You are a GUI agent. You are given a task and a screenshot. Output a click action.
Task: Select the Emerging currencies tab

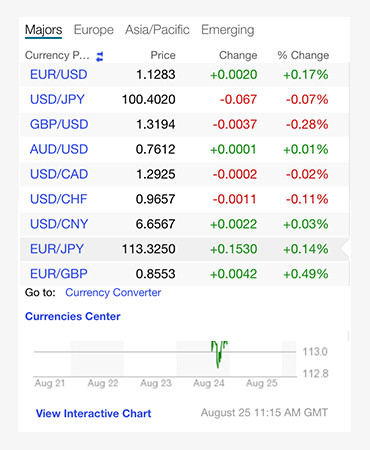pos(228,30)
